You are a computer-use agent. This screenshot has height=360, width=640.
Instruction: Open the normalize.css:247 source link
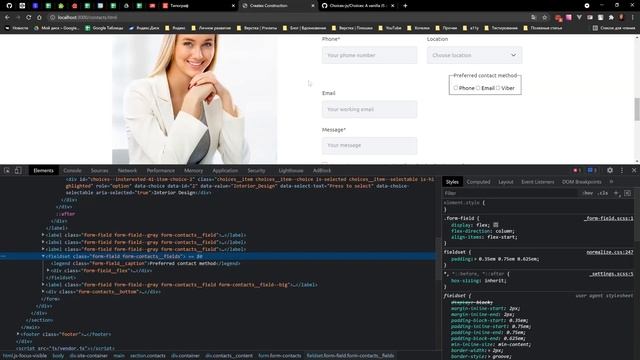click(610, 252)
